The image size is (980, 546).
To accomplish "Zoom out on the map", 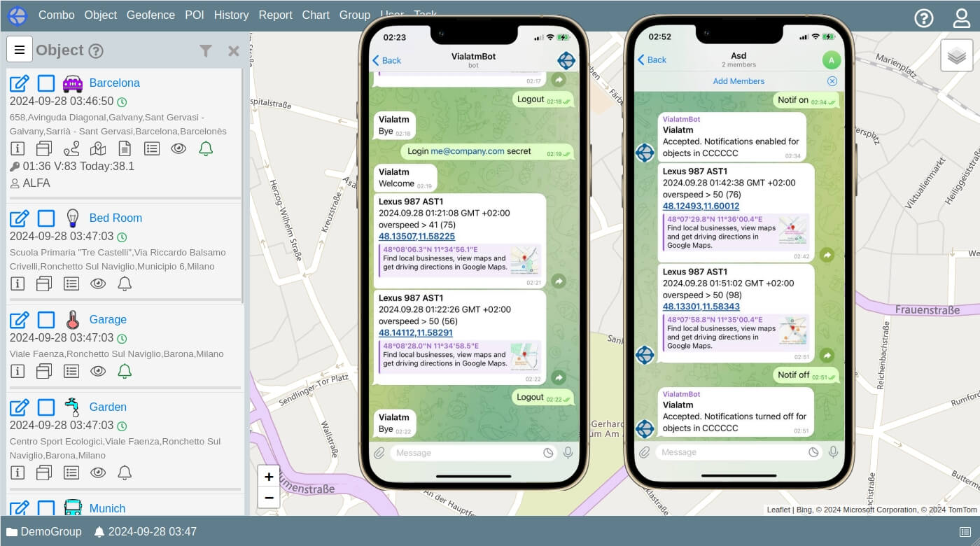I will 269,498.
